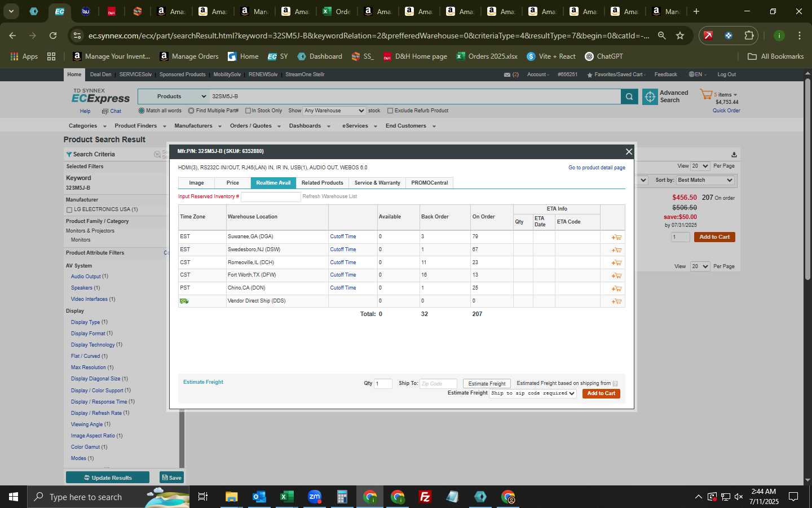This screenshot has width=812, height=508.
Task: Go to product detail page link
Action: (597, 168)
